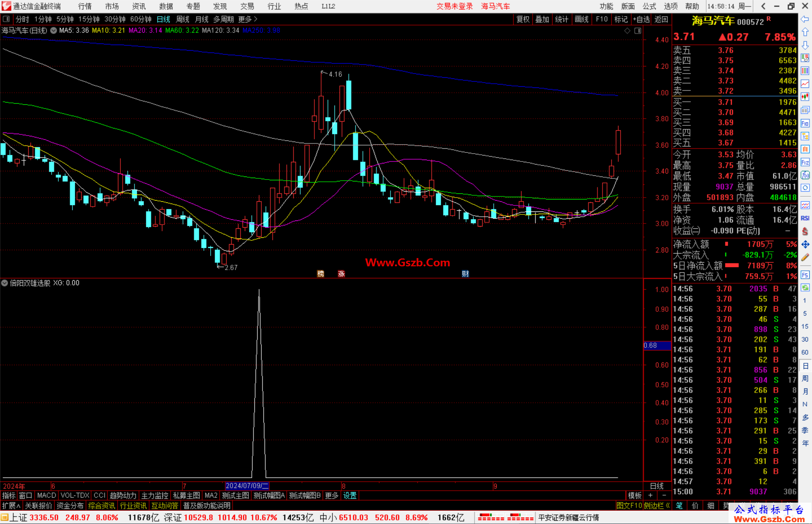Select the candlestick chart sidebar icon

click(805, 97)
